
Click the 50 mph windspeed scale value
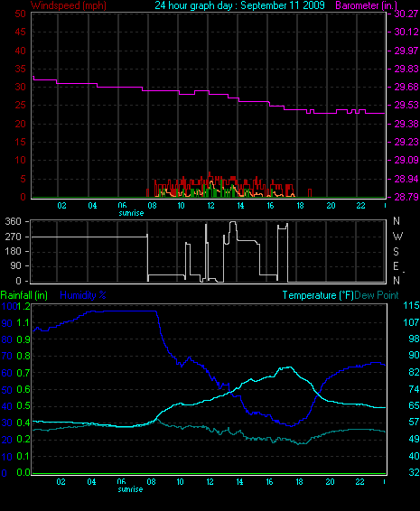(20, 14)
